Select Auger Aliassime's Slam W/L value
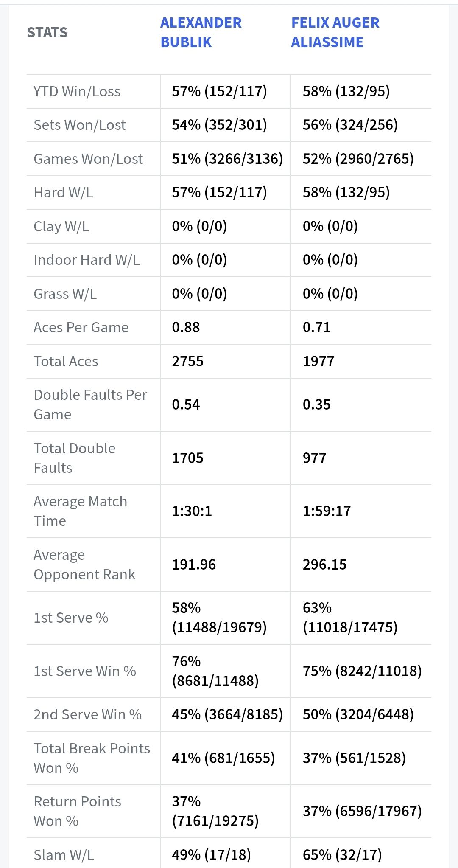458x868 pixels. (342, 854)
